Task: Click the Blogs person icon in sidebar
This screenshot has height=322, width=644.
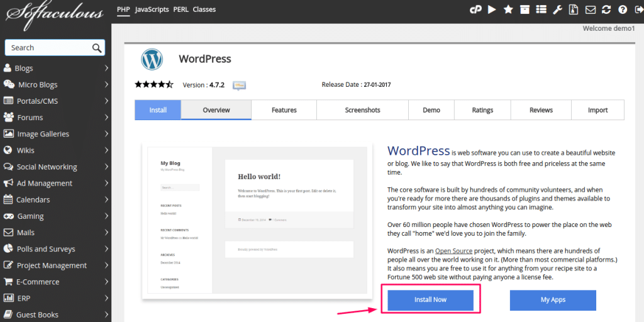Action: click(x=8, y=68)
